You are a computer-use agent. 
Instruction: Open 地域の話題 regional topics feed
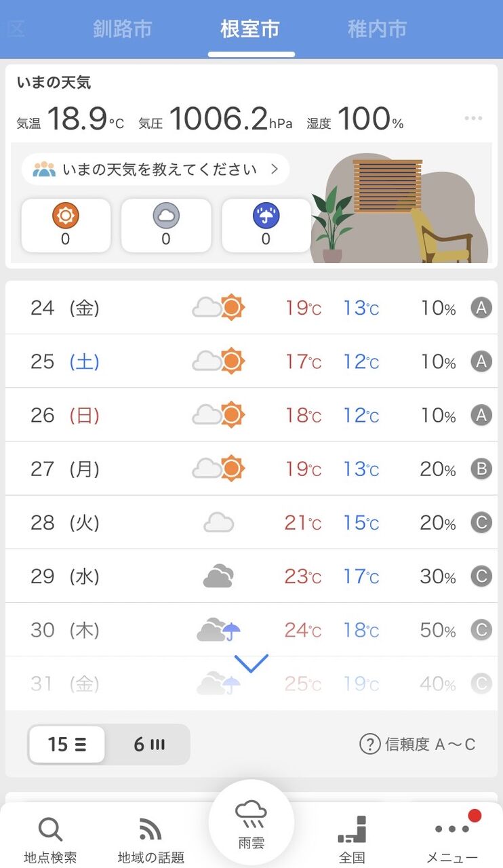coord(150,840)
